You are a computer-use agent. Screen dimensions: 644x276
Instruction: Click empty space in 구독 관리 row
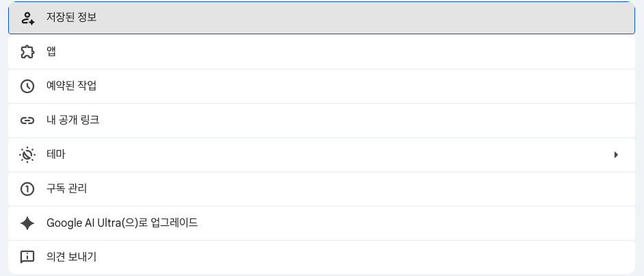(x=376, y=189)
